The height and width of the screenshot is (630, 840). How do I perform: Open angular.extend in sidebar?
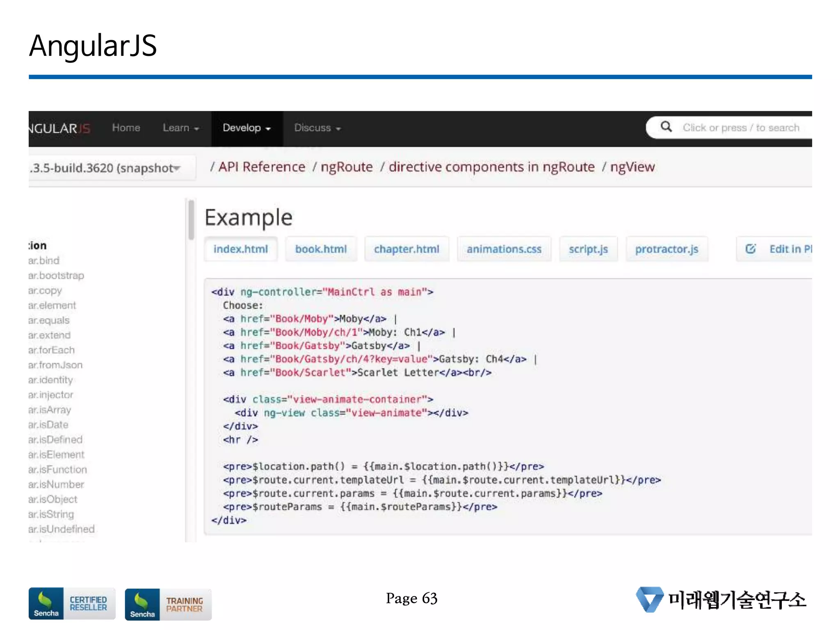(50, 335)
